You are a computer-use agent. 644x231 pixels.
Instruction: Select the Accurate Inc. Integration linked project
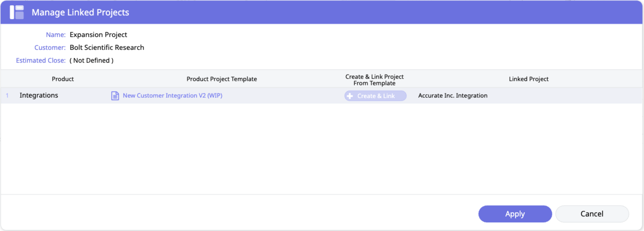pos(453,96)
